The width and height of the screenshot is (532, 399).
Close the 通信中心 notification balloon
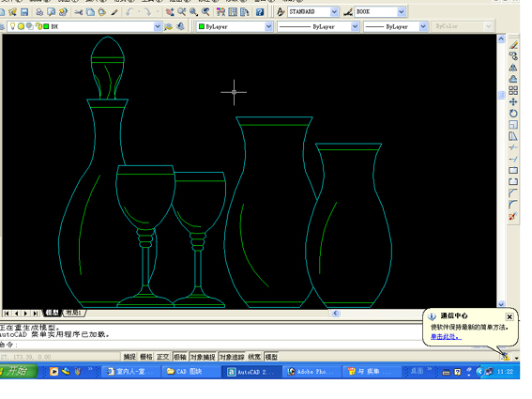tap(509, 316)
